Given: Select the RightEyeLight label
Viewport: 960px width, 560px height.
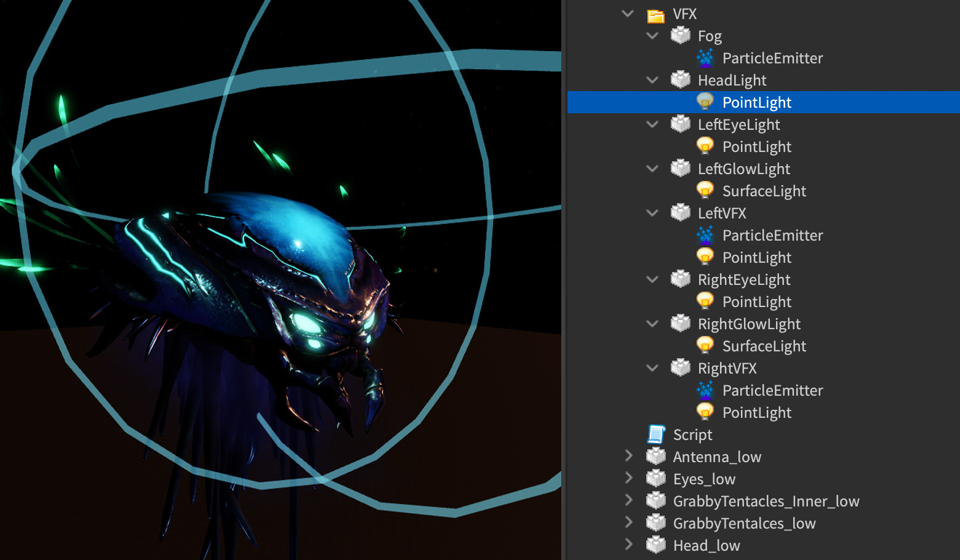Looking at the screenshot, I should pos(744,280).
